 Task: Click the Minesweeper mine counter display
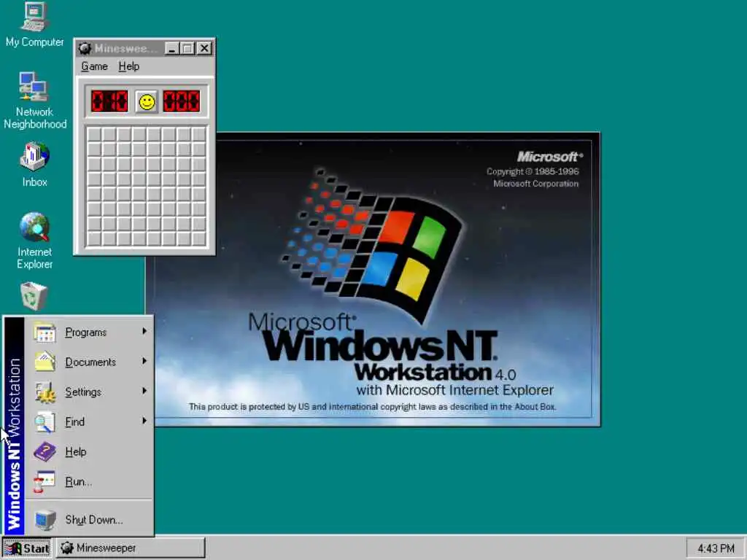109,101
